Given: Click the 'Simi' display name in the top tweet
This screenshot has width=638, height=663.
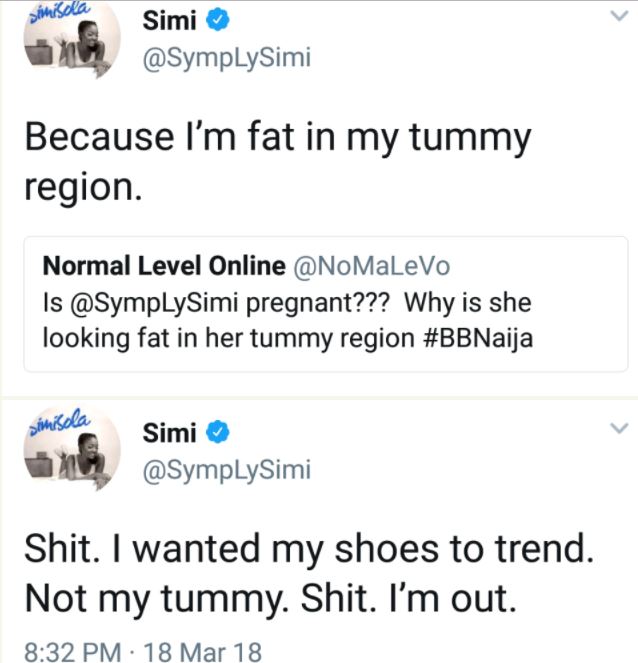Looking at the screenshot, I should [167, 21].
